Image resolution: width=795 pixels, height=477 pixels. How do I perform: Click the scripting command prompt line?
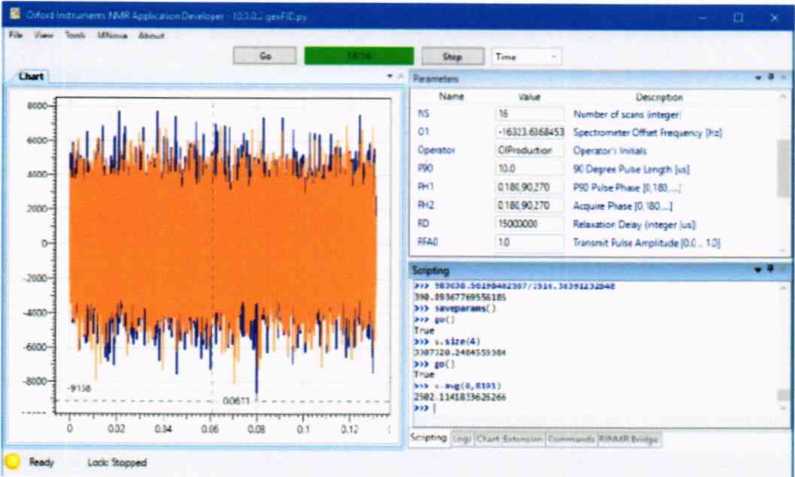(593, 408)
